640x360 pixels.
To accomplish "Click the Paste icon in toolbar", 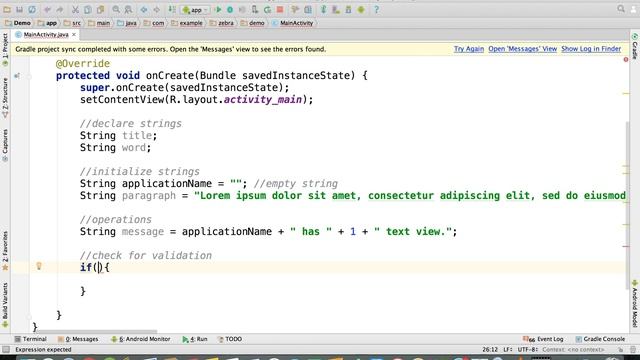I will point(100,9).
